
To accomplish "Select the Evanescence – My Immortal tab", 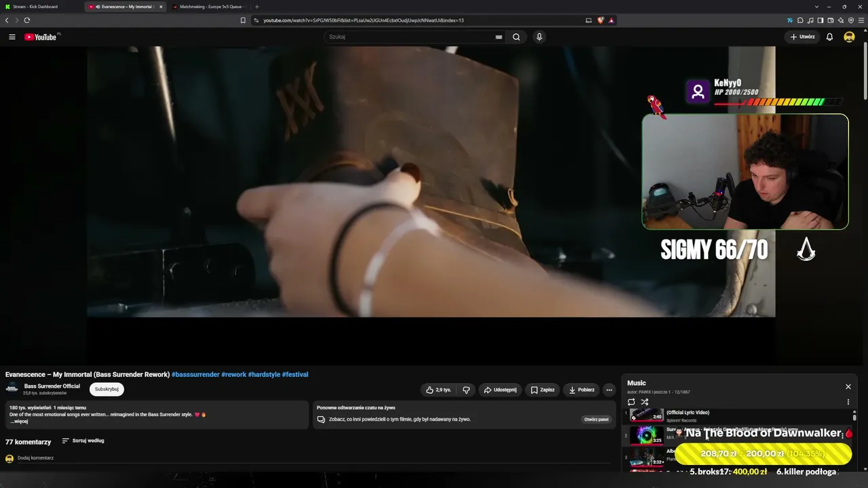I will [x=125, y=7].
